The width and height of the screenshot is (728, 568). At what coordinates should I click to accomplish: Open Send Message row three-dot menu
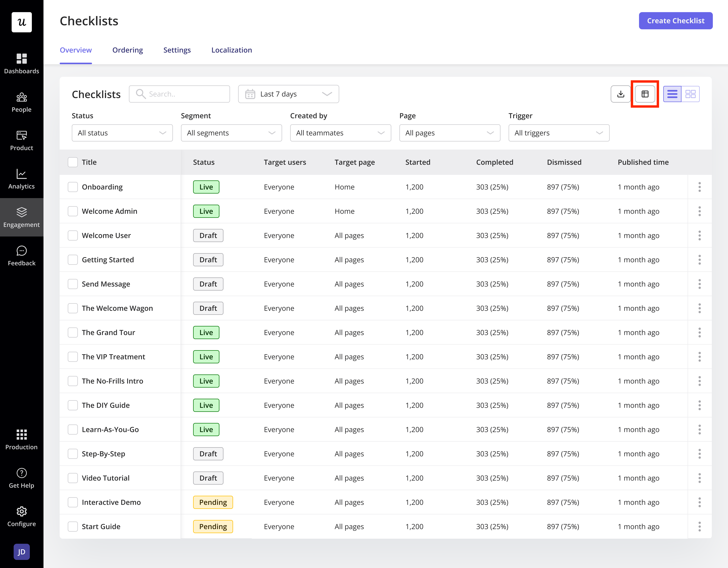[700, 284]
